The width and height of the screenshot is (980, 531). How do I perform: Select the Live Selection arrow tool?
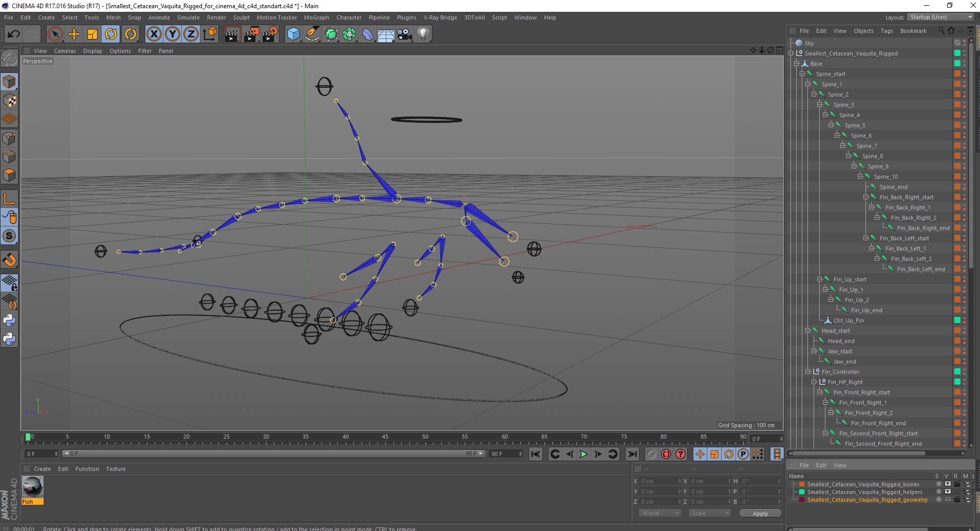point(55,34)
